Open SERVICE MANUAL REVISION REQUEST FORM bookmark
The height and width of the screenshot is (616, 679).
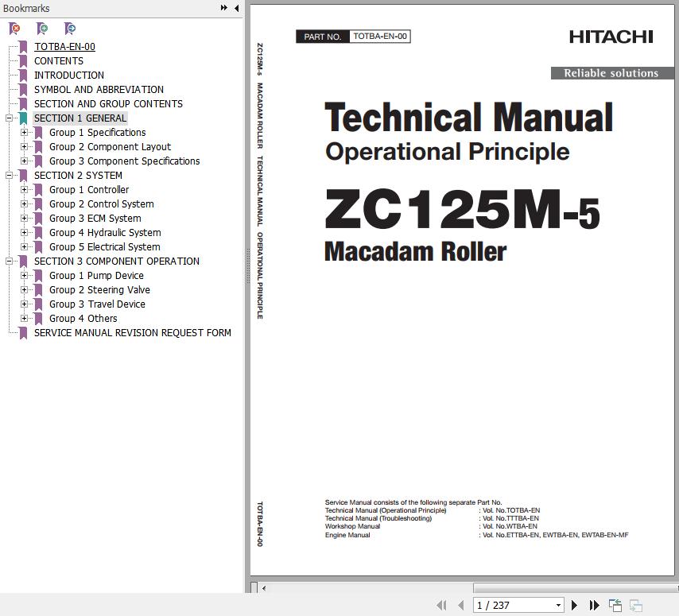point(133,332)
